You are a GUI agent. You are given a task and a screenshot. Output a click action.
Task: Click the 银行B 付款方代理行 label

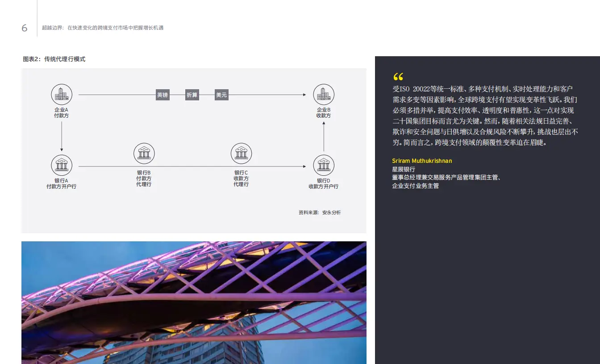coord(144,178)
